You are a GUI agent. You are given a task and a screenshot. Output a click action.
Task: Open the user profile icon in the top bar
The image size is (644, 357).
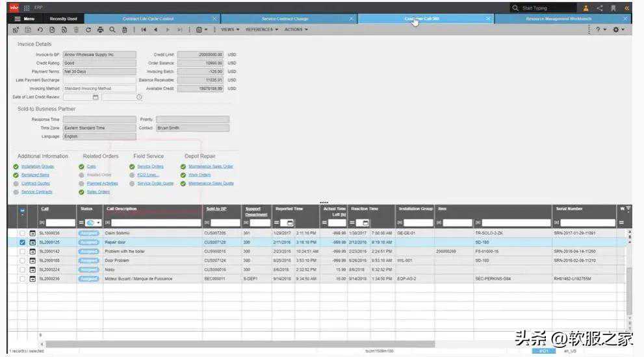coord(586,8)
